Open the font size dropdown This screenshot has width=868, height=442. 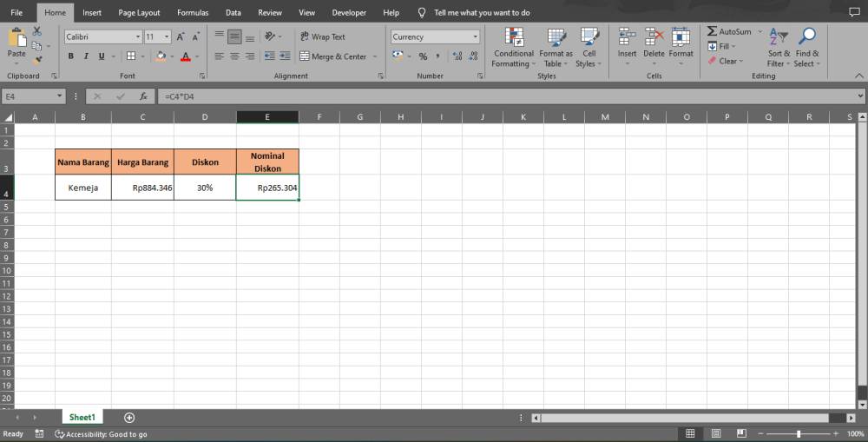click(x=166, y=36)
